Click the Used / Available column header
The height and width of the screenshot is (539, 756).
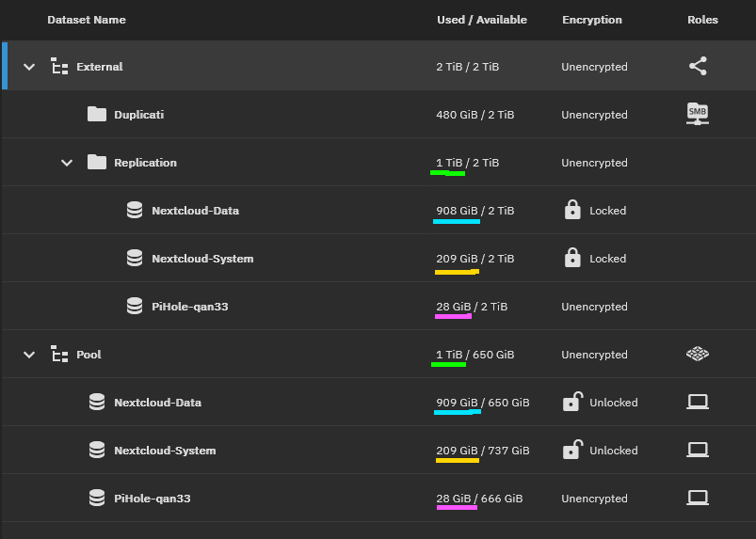(x=482, y=20)
